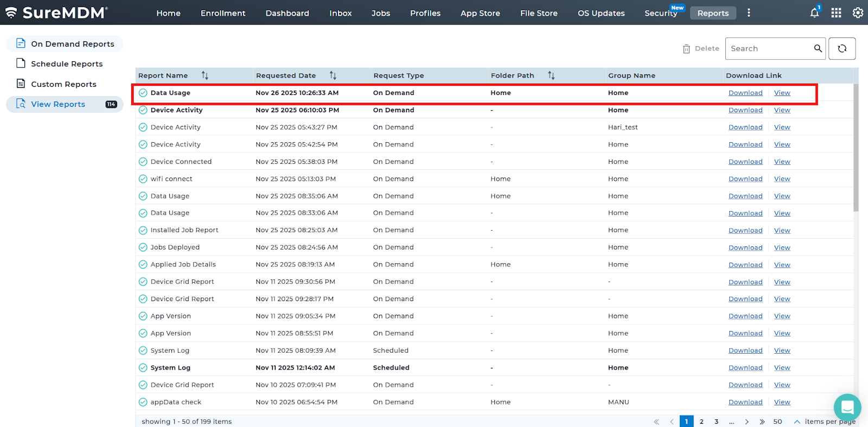Open the apps grid launcher icon
The width and height of the screenshot is (868, 427).
click(836, 13)
